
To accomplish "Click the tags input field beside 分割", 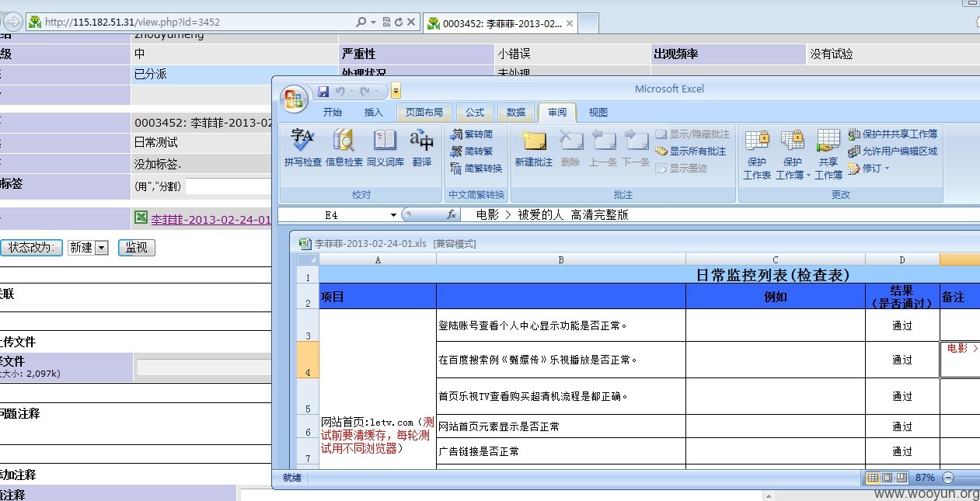I will (x=228, y=186).
